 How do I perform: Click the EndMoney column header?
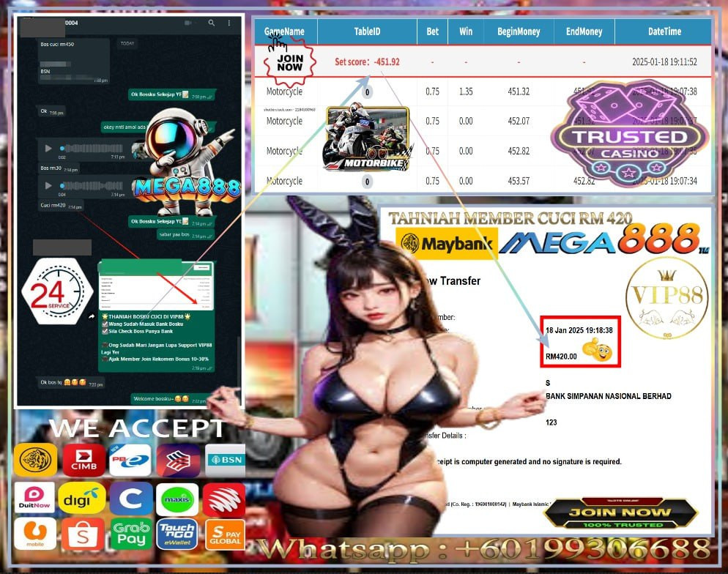pos(584,31)
